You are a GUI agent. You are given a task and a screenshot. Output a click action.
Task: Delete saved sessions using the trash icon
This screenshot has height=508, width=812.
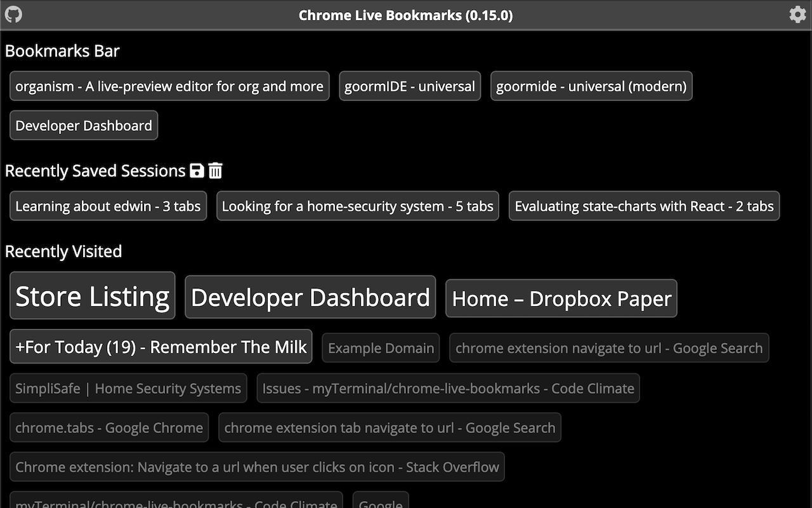click(215, 170)
